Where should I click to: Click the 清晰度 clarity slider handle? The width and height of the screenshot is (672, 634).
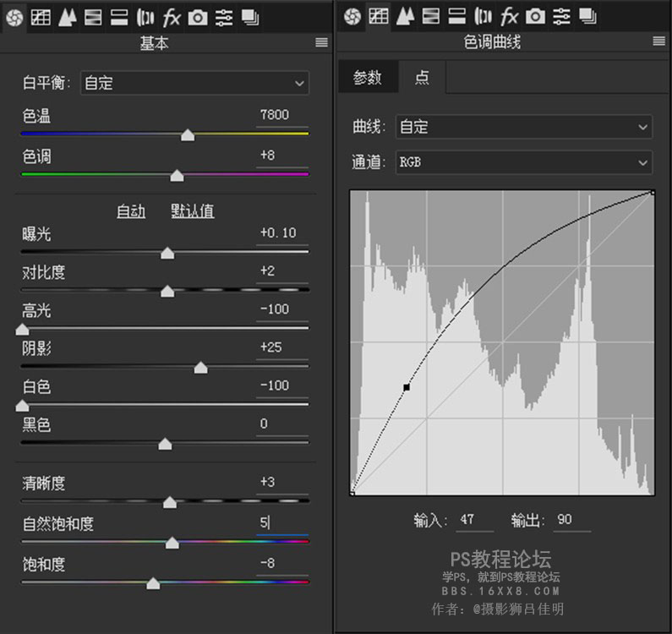(170, 502)
